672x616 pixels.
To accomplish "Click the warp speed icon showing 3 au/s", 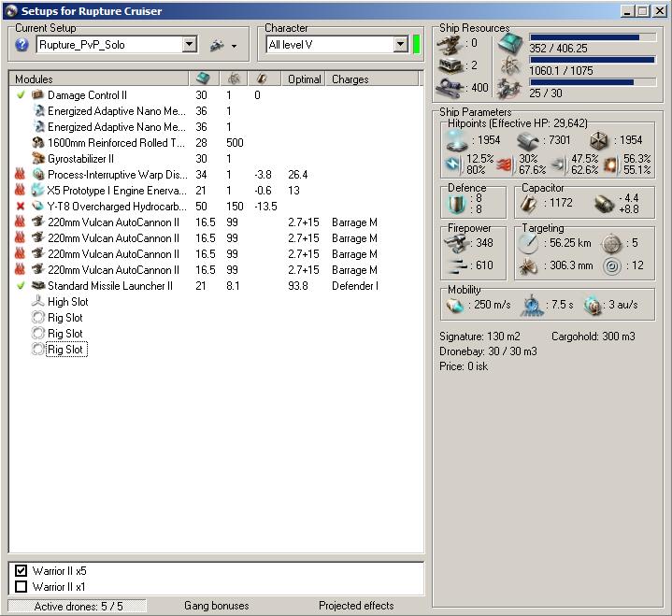I will click(593, 306).
